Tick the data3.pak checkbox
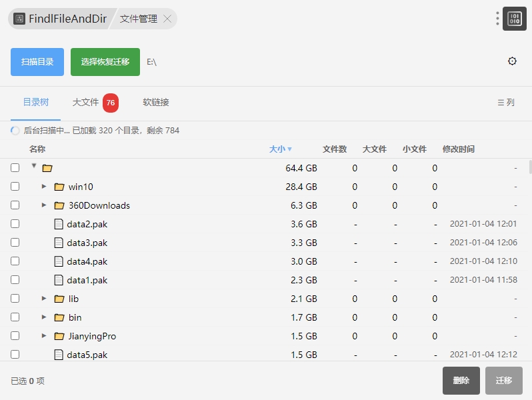Viewport: 532px width, 400px height. pos(15,242)
